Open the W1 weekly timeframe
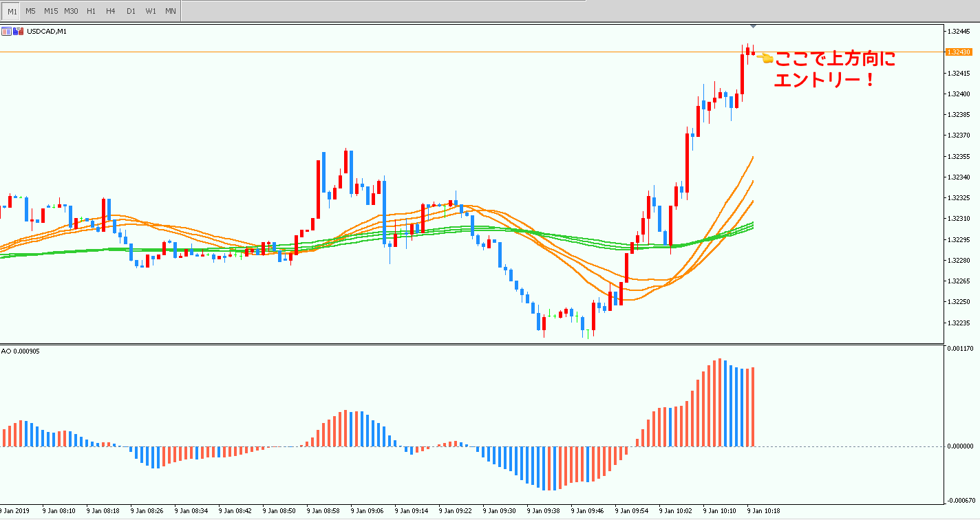Screen dimensions: 980x520 (x=151, y=11)
